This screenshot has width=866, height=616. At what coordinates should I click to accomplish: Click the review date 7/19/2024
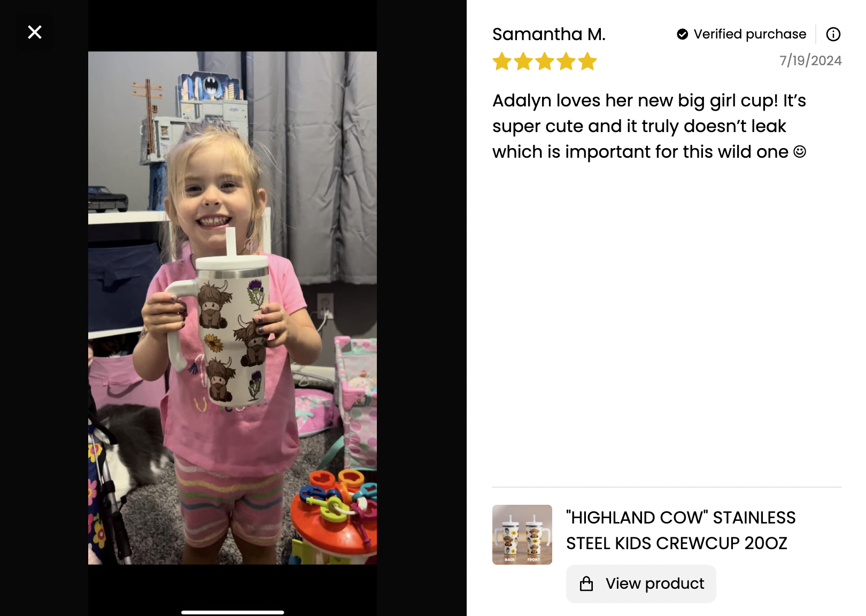click(x=810, y=60)
